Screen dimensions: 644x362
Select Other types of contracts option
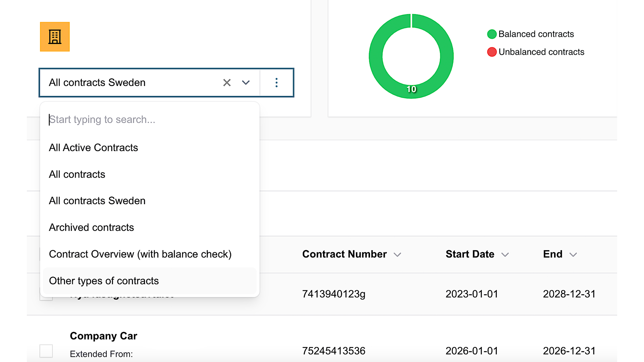tap(104, 280)
